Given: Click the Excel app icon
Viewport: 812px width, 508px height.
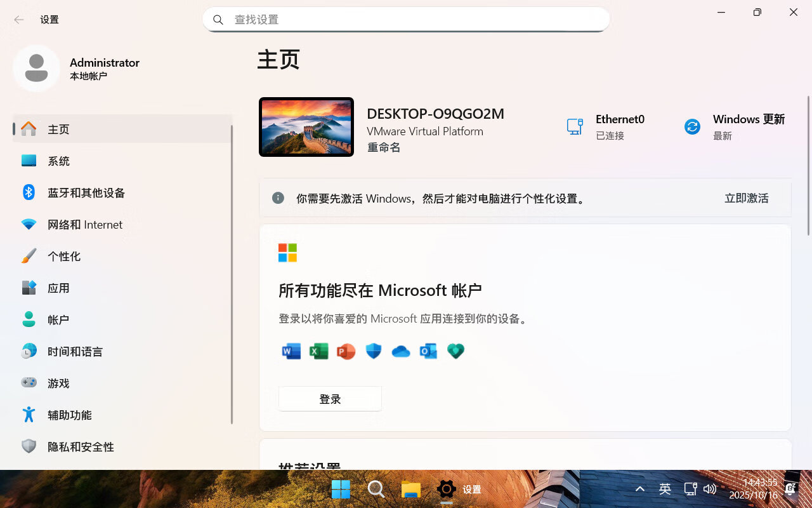Looking at the screenshot, I should click(x=318, y=351).
